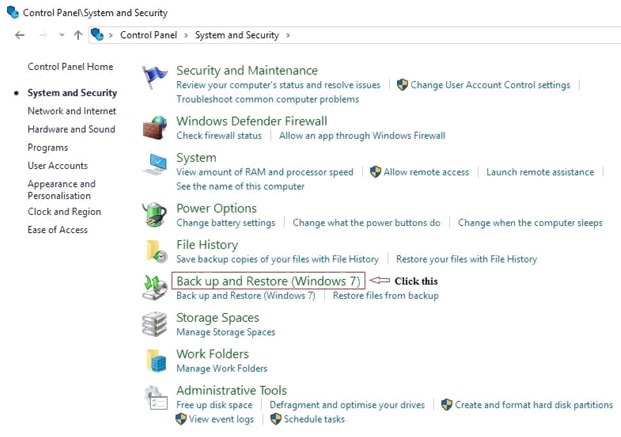
Task: Click the Back up and Restore drive icon
Action: point(155,288)
